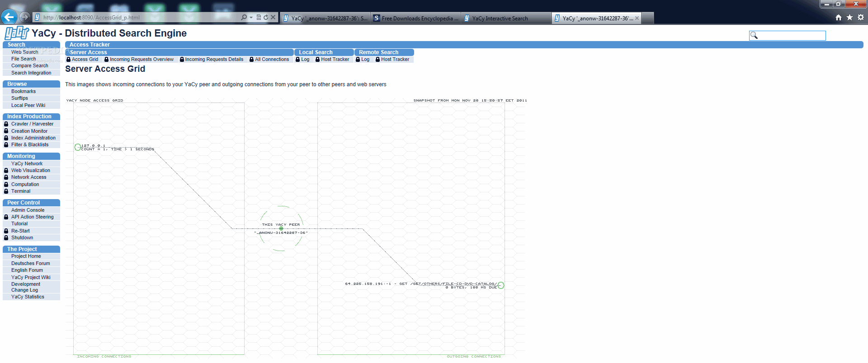
Task: Open the Favorites star icon
Action: [x=849, y=17]
